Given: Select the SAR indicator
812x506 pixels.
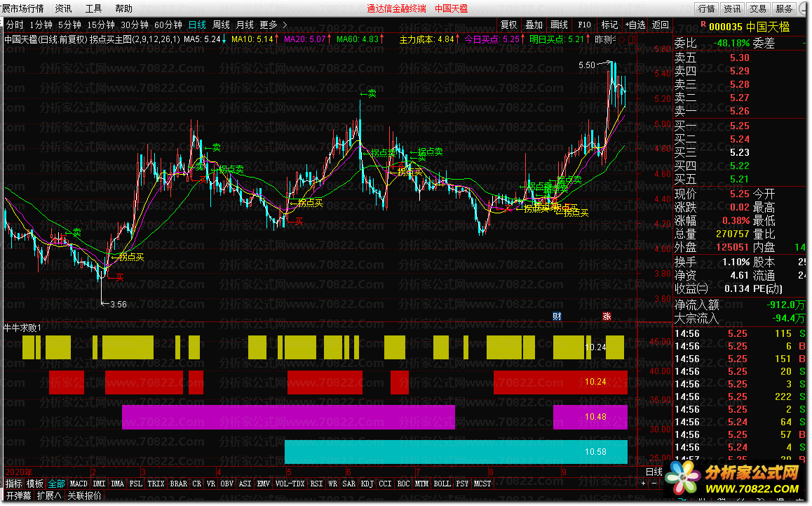Looking at the screenshot, I should (349, 484).
